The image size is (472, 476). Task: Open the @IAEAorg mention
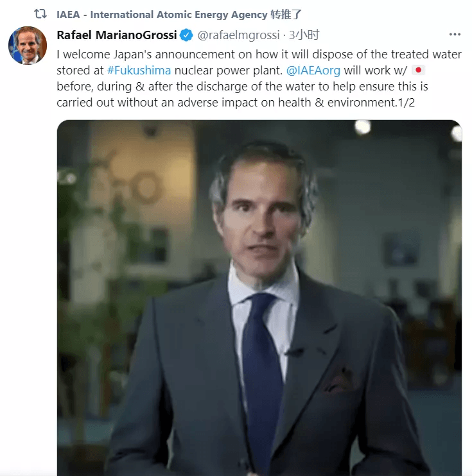click(x=313, y=71)
